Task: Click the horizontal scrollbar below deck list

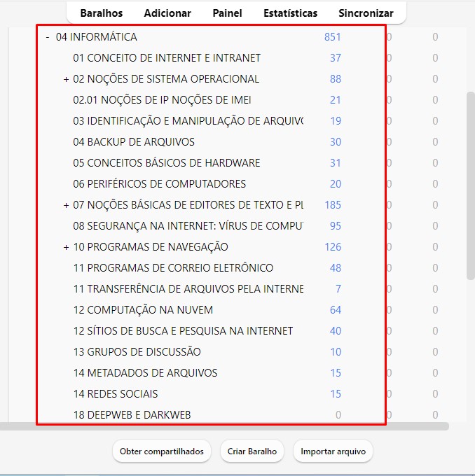Action: pyautogui.click(x=224, y=426)
